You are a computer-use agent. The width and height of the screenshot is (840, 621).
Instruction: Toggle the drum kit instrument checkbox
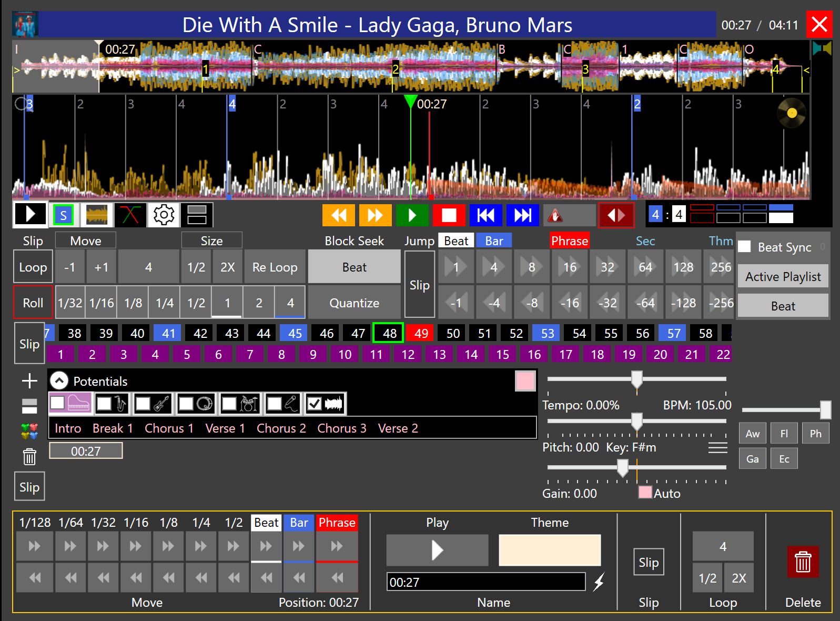[229, 404]
